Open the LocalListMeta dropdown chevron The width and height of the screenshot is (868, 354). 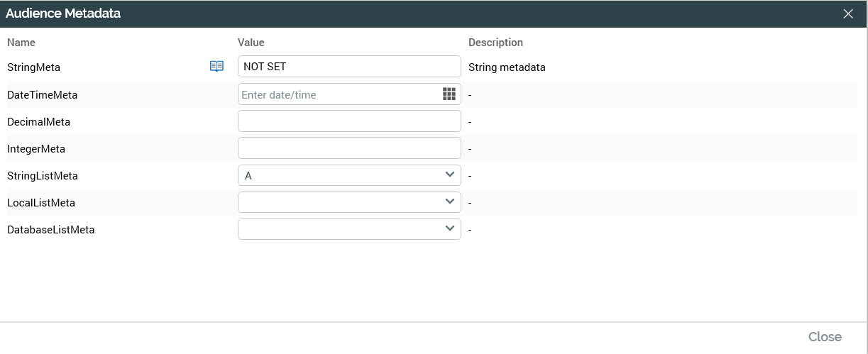tap(449, 201)
